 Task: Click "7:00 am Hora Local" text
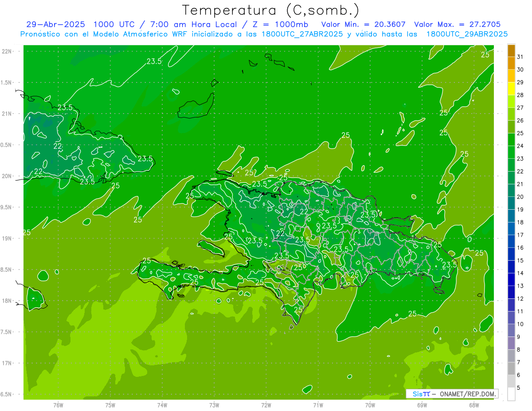[194, 24]
